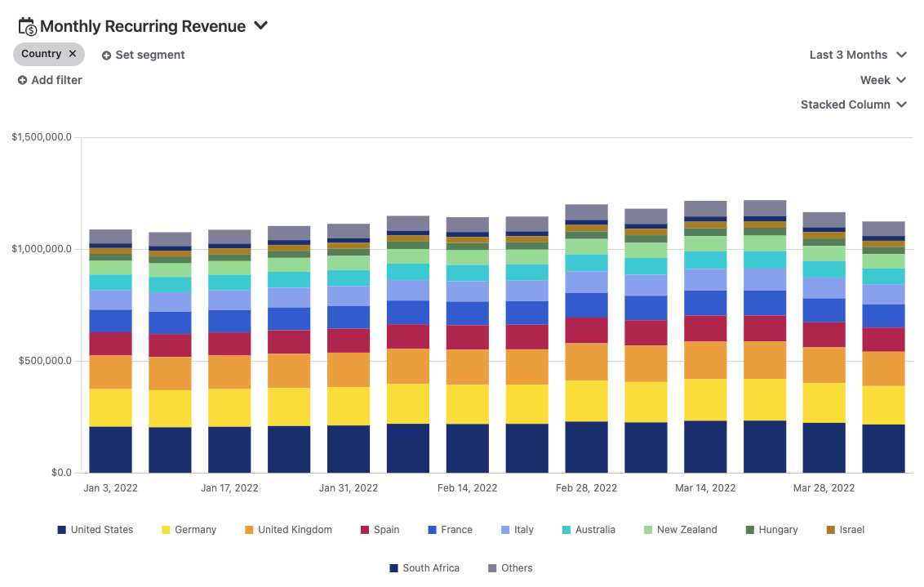Open the Last 3 Months date range dropdown
The width and height of the screenshot is (924, 587).
857,55
